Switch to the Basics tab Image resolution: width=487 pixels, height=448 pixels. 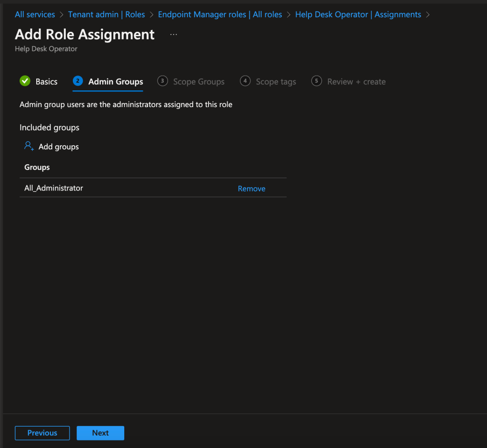46,82
